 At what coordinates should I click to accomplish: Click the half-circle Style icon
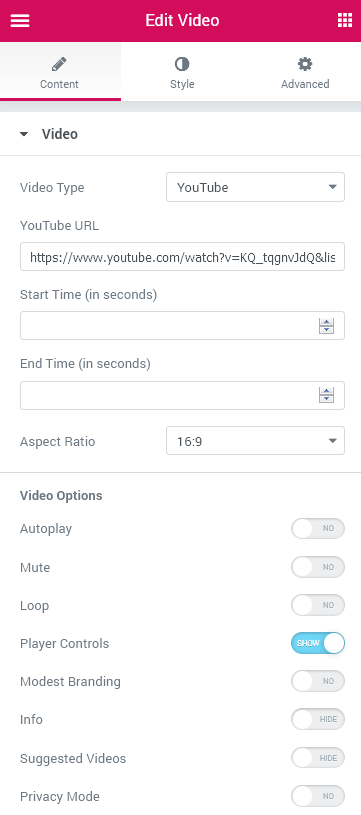(x=182, y=64)
